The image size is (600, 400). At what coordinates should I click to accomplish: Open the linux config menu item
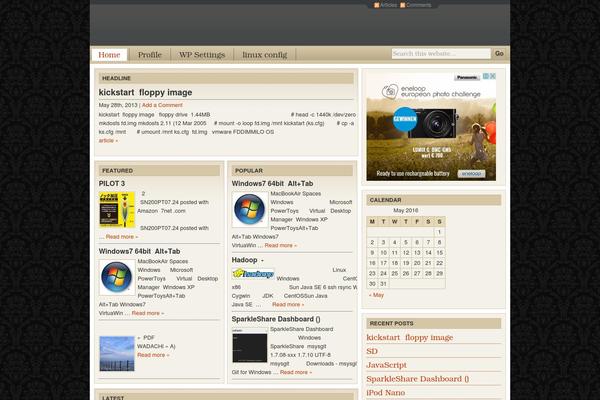(264, 55)
